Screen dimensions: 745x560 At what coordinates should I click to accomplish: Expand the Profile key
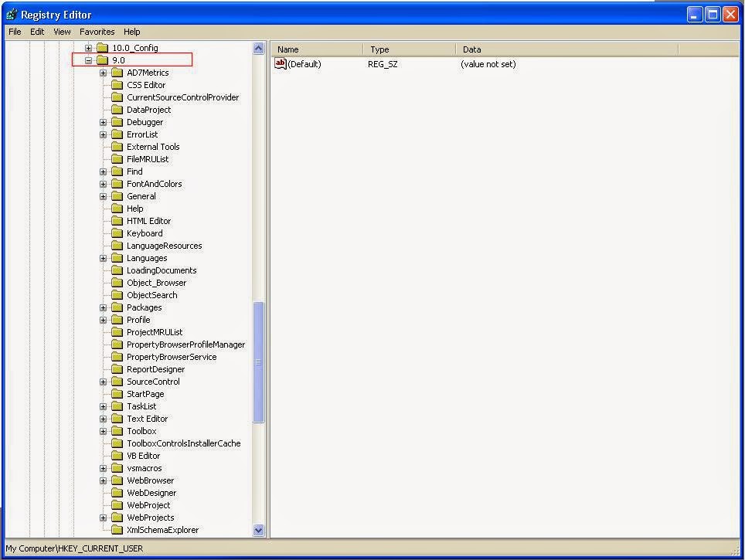103,320
